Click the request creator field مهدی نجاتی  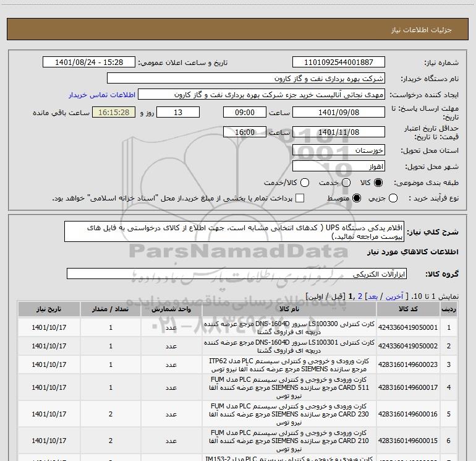(x=261, y=95)
